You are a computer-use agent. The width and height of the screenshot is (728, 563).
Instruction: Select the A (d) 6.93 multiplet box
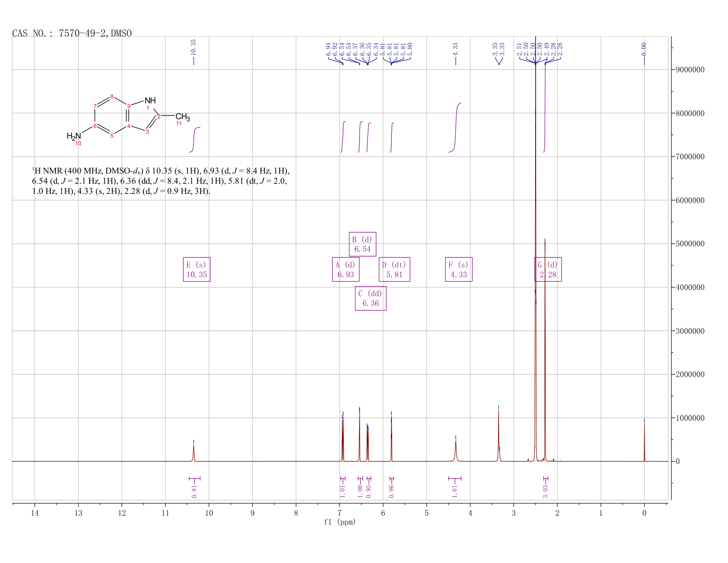coord(346,269)
